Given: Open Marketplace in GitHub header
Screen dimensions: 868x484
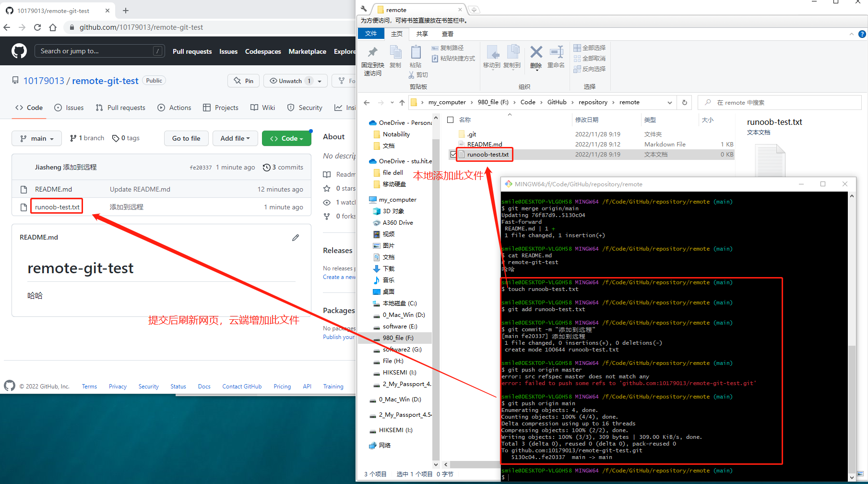Looking at the screenshot, I should [307, 51].
